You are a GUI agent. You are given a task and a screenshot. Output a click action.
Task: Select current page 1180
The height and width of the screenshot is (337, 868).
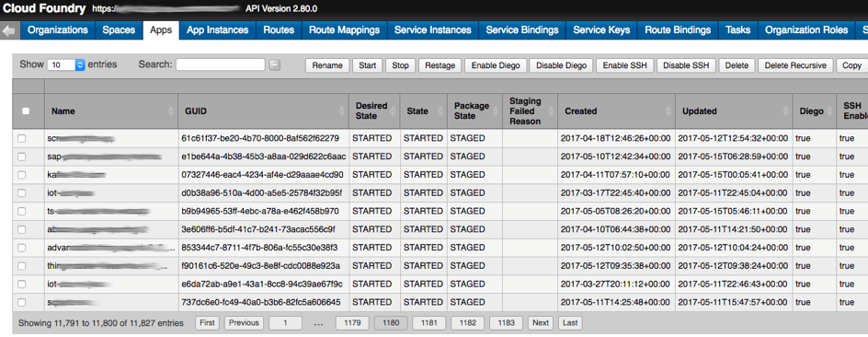pos(391,322)
